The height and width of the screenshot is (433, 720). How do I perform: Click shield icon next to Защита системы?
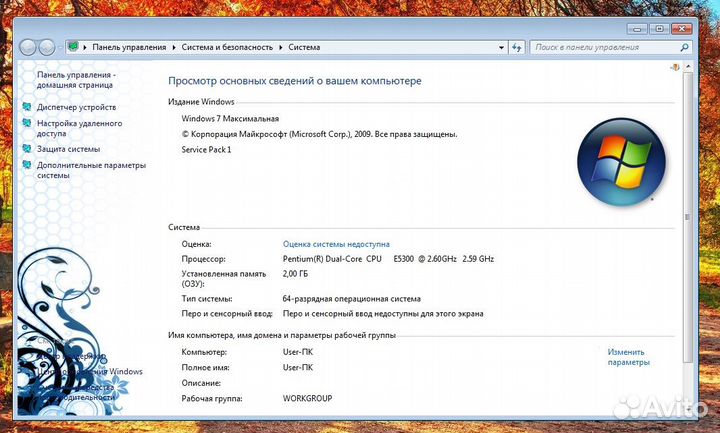pyautogui.click(x=28, y=149)
